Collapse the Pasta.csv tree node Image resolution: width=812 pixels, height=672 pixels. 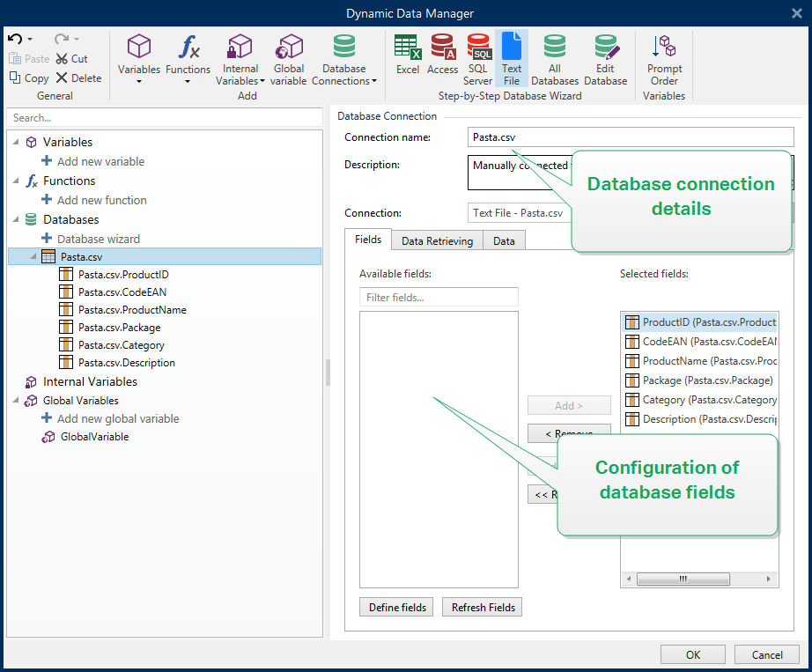pyautogui.click(x=33, y=256)
